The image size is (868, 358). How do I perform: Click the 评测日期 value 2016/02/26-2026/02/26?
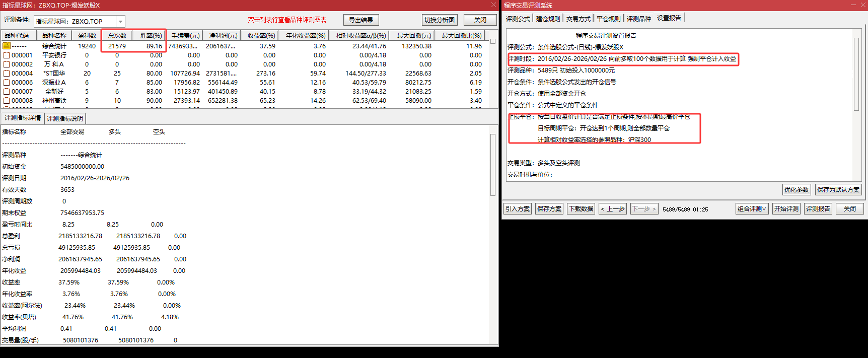(x=95, y=178)
